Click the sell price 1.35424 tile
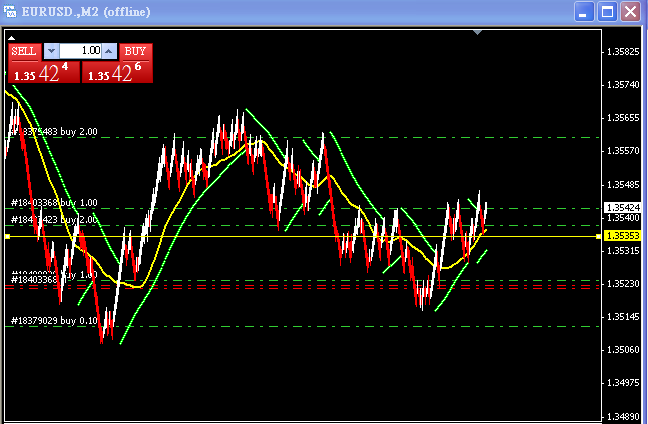This screenshot has height=424, width=648. click(44, 72)
